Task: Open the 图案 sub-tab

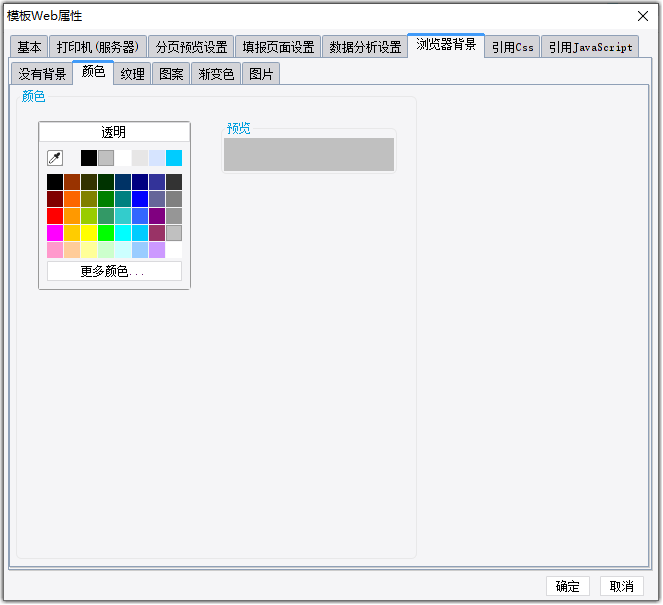Action: (171, 74)
